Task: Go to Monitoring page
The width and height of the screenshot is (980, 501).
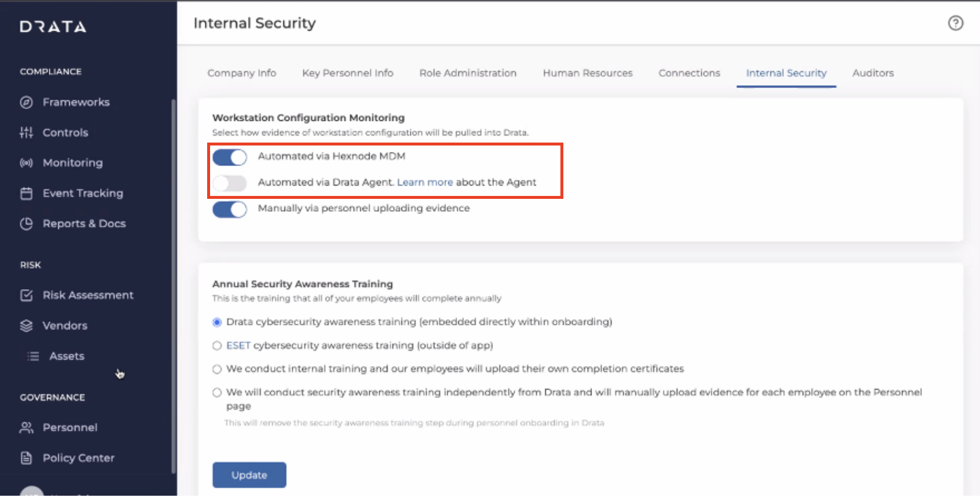Action: click(72, 163)
